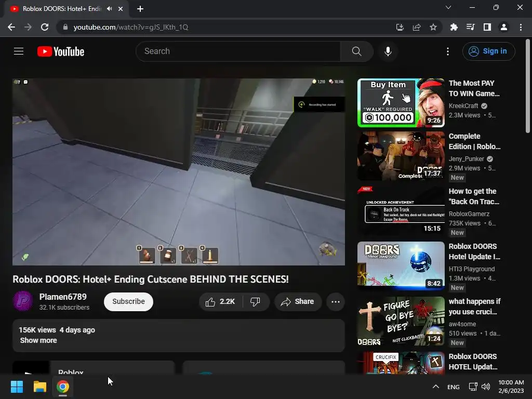
Task: Go to the YouTube home logo
Action: tap(61, 51)
